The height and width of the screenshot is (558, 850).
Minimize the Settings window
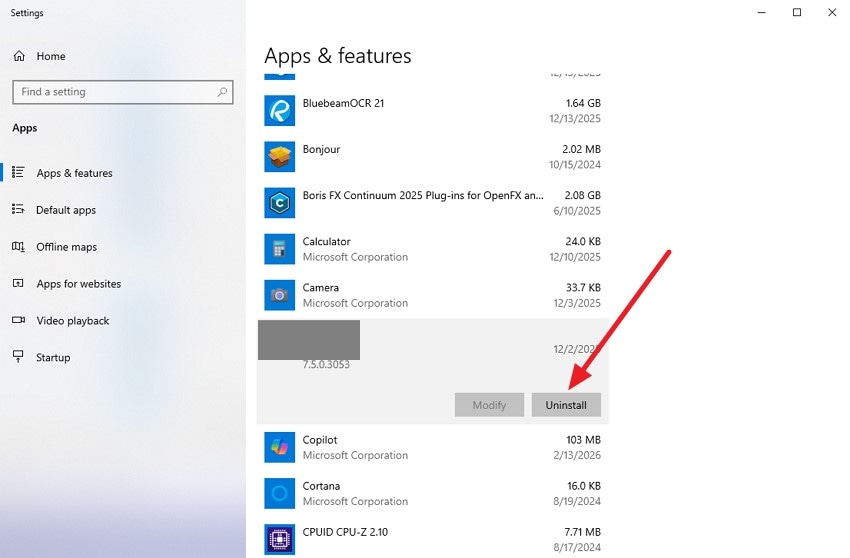pos(762,12)
